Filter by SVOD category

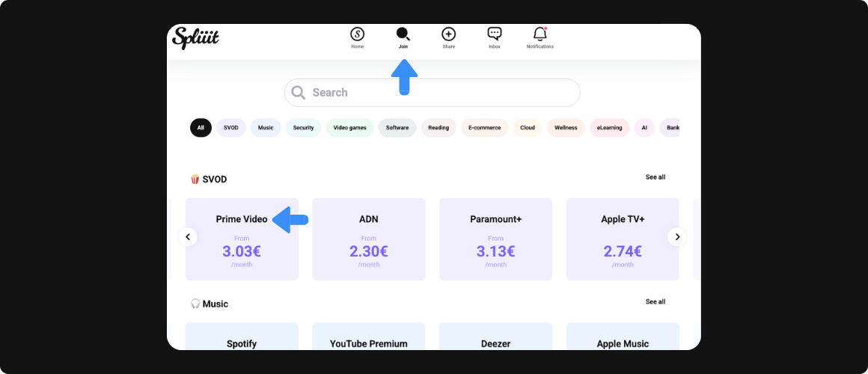pyautogui.click(x=230, y=128)
